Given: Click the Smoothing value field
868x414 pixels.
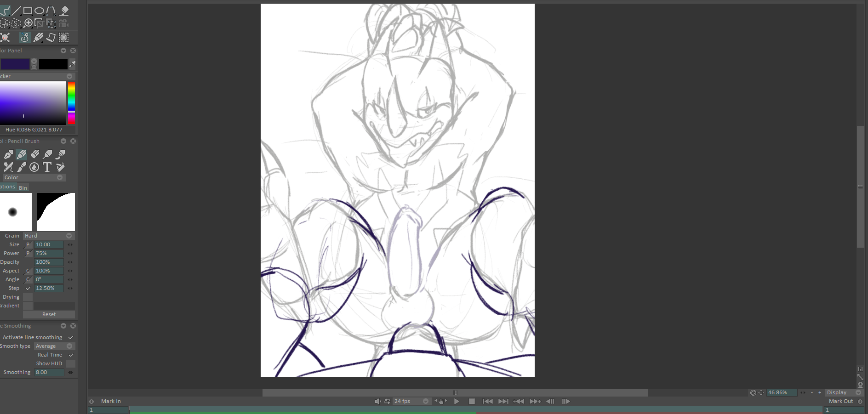Looking at the screenshot, I should pyautogui.click(x=49, y=372).
